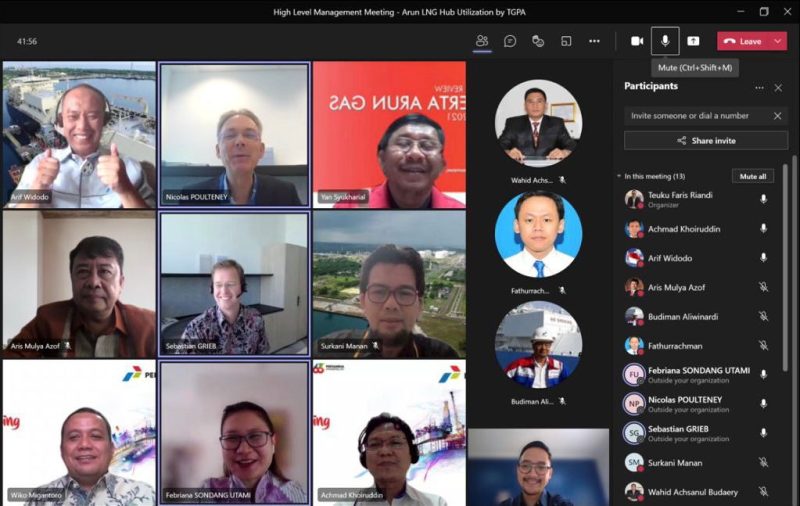
Task: Click the FU avatar of Febriana SONDANG UTAMI
Action: point(634,374)
